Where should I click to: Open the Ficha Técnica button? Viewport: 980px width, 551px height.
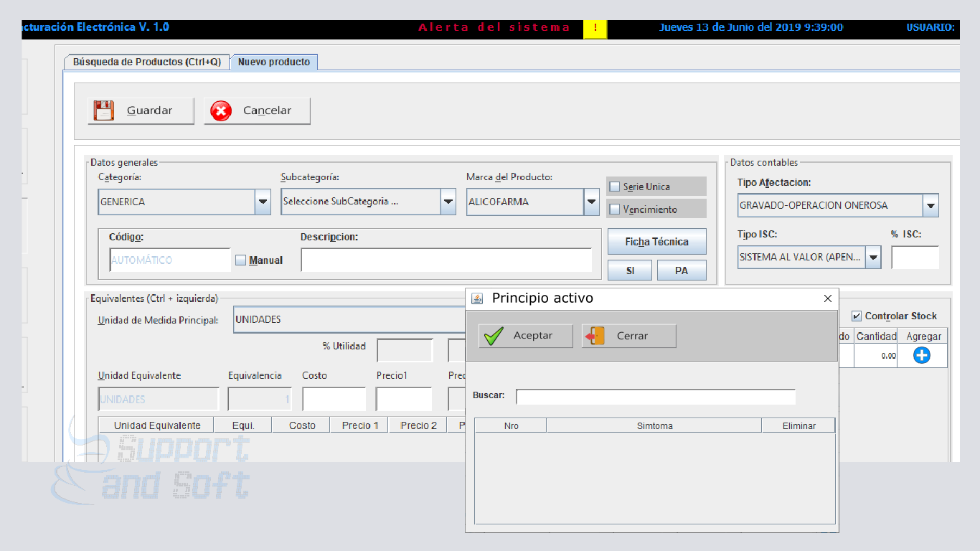pyautogui.click(x=656, y=242)
